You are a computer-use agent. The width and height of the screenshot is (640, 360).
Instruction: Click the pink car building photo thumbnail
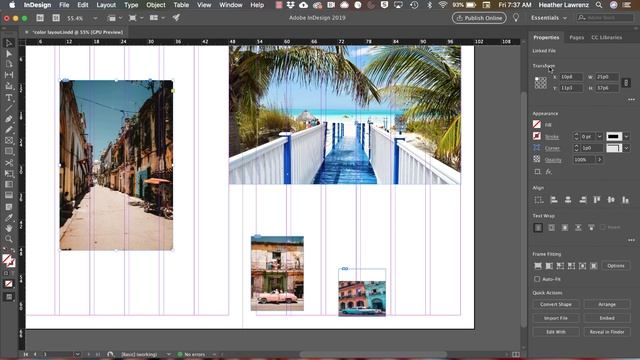coord(277,273)
